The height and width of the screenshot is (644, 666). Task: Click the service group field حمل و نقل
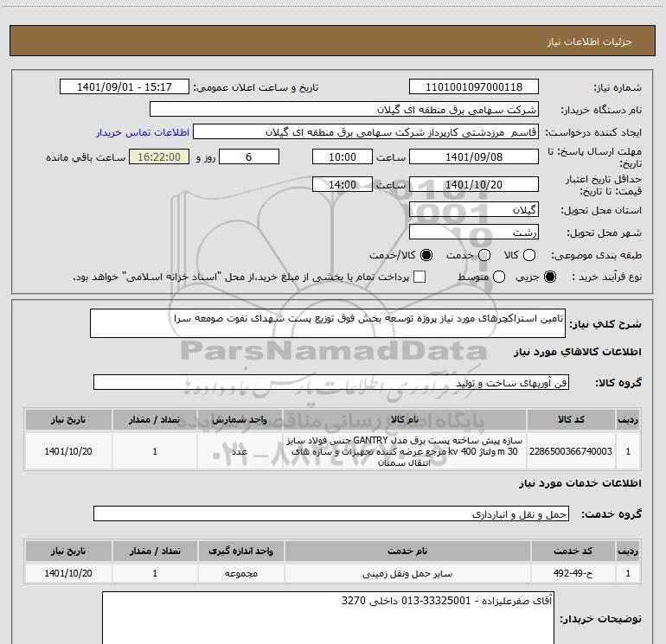click(x=331, y=513)
